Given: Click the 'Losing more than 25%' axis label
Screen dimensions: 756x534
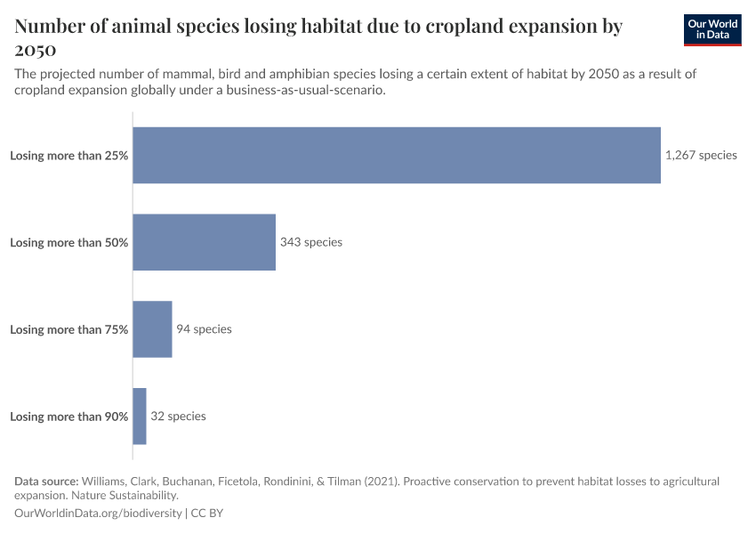Looking at the screenshot, I should coord(69,155).
